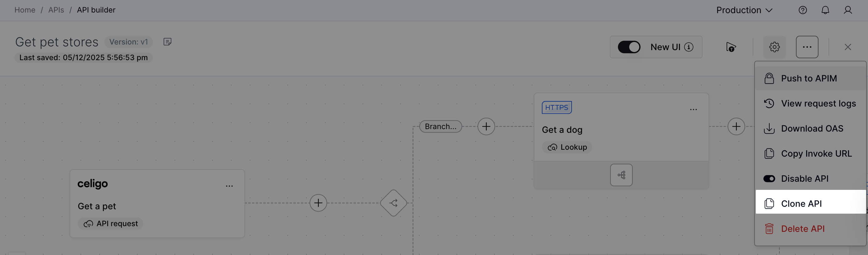
Task: Toggle Disable API switch in menu
Action: [769, 179]
